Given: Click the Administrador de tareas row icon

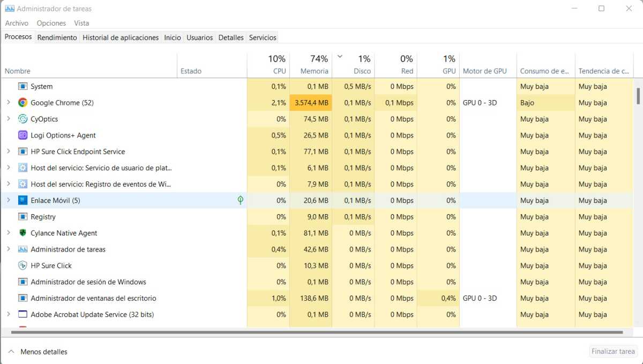Looking at the screenshot, I should click(x=23, y=249).
